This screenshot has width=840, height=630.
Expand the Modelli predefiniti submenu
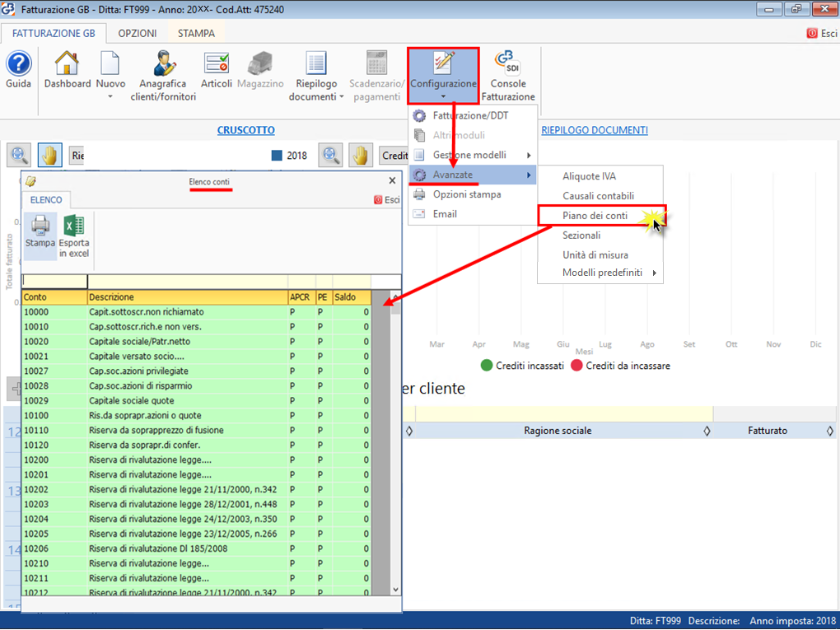[x=602, y=273]
